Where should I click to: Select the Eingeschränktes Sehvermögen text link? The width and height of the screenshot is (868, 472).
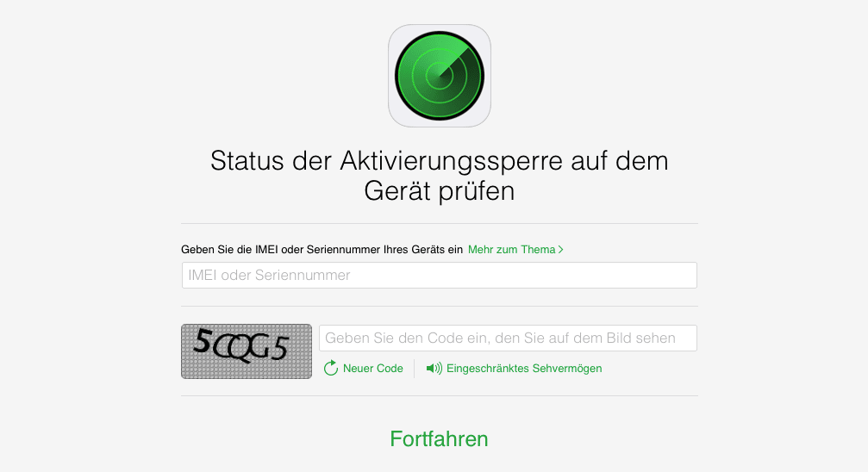coord(524,369)
